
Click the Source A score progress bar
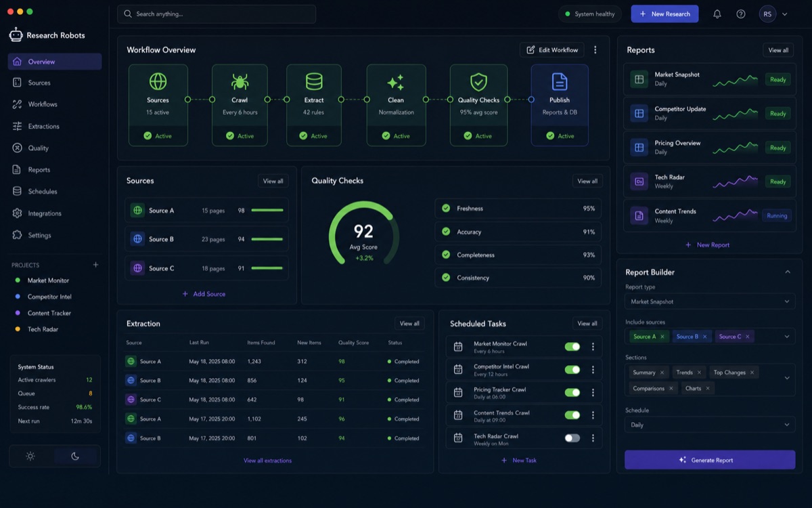coord(267,211)
